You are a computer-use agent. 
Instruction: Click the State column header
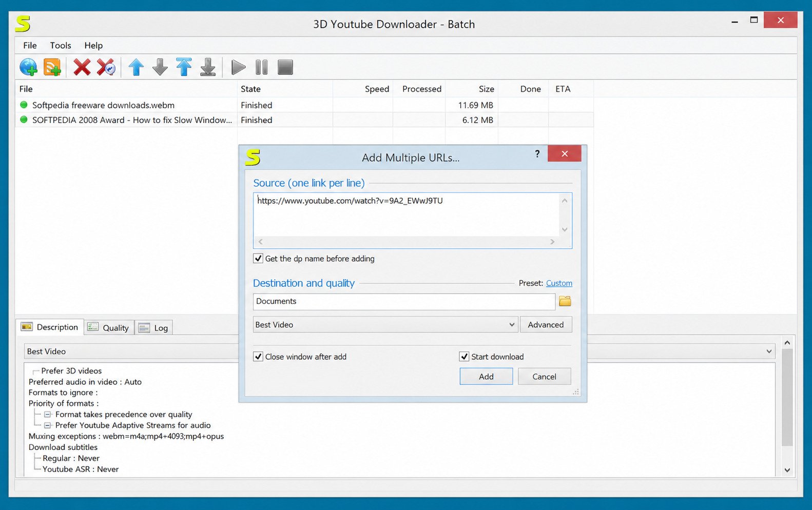tap(285, 89)
